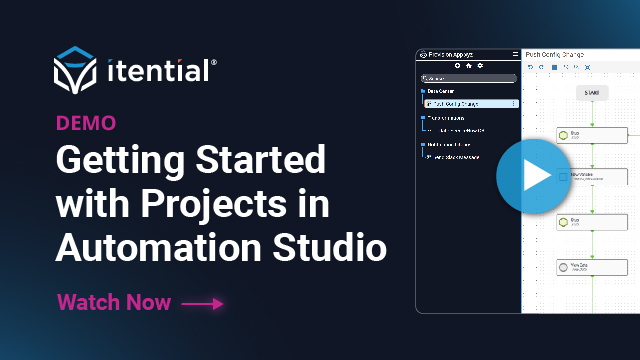Open the Itential logo
The height and width of the screenshot is (360, 640).
135,70
